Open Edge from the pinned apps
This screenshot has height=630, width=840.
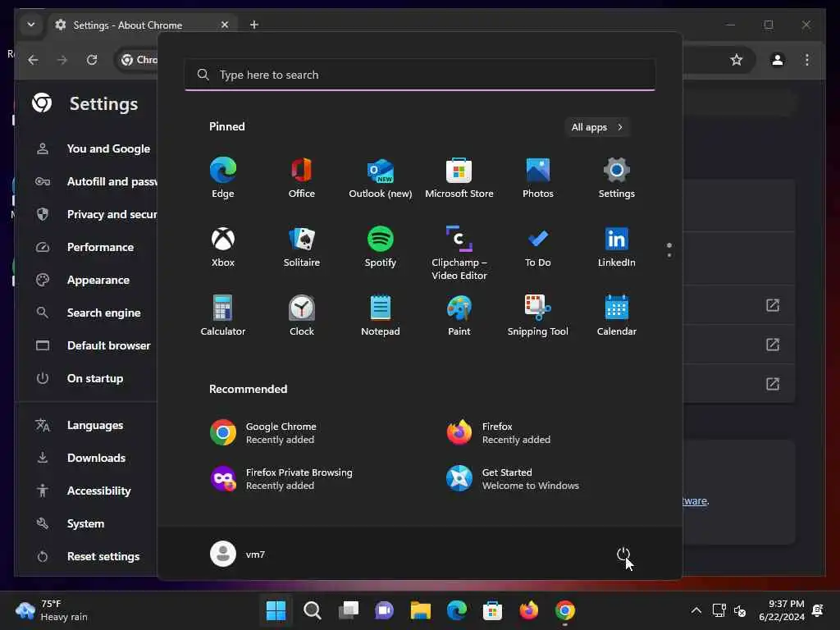223,177
